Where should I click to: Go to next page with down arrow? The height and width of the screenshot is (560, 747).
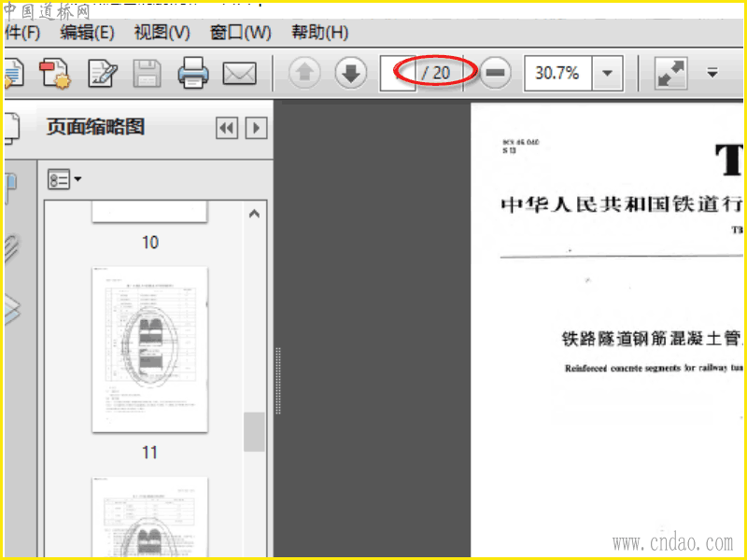click(351, 73)
